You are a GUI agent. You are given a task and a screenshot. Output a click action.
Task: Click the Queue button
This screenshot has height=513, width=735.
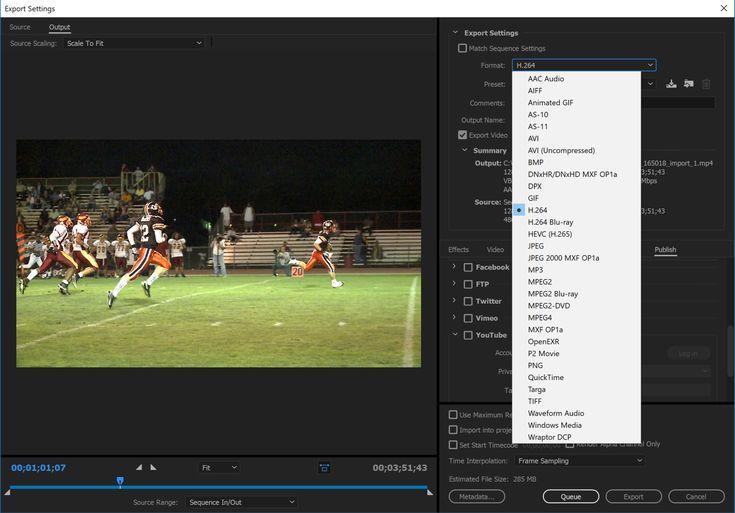pyautogui.click(x=570, y=497)
